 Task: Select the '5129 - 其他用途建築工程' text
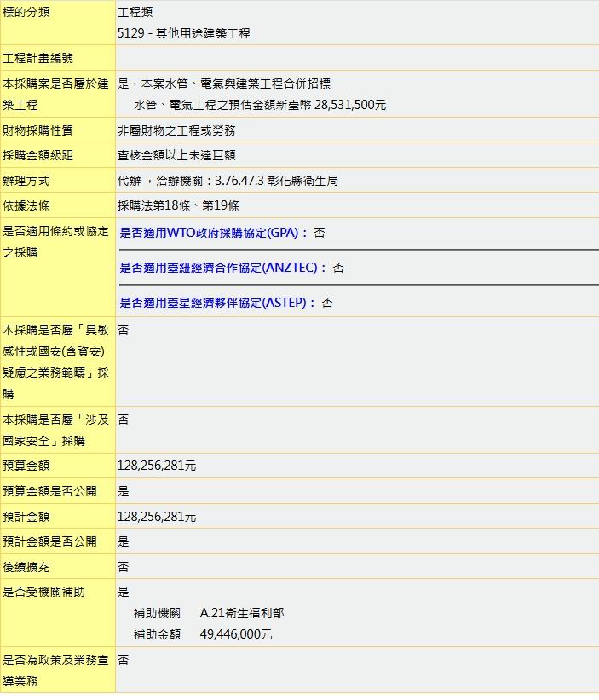point(184,33)
